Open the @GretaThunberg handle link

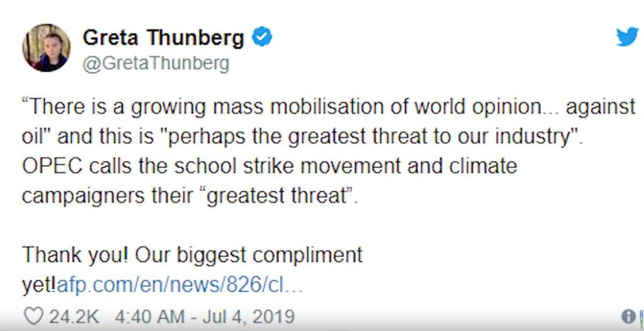click(156, 63)
